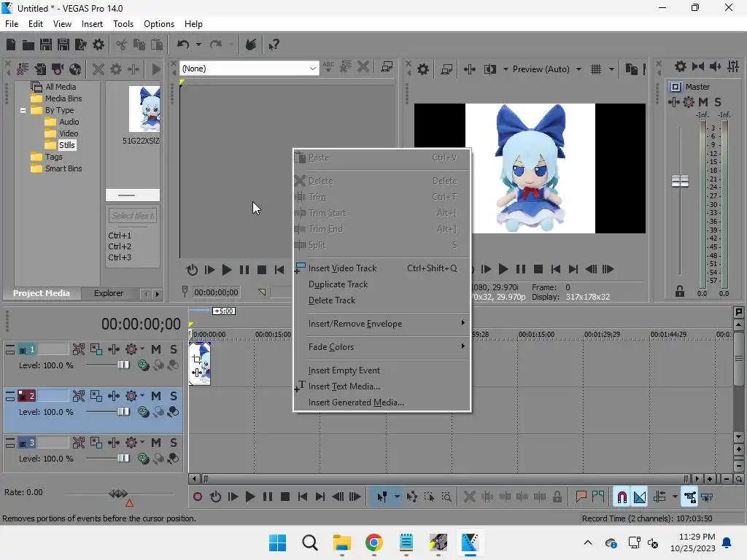Choose Delete Track in context menu

382,300
